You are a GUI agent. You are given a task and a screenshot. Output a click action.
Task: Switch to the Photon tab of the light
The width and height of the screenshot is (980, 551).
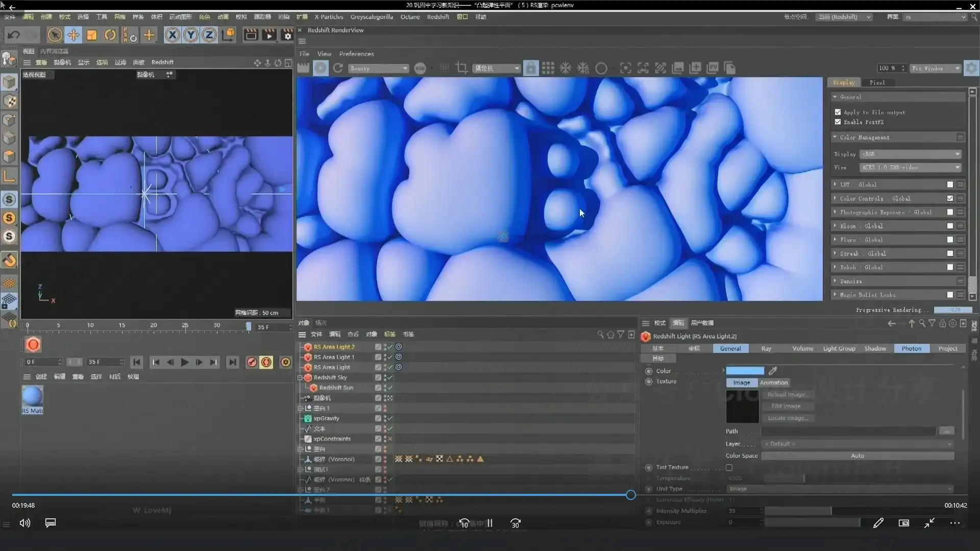pos(912,348)
